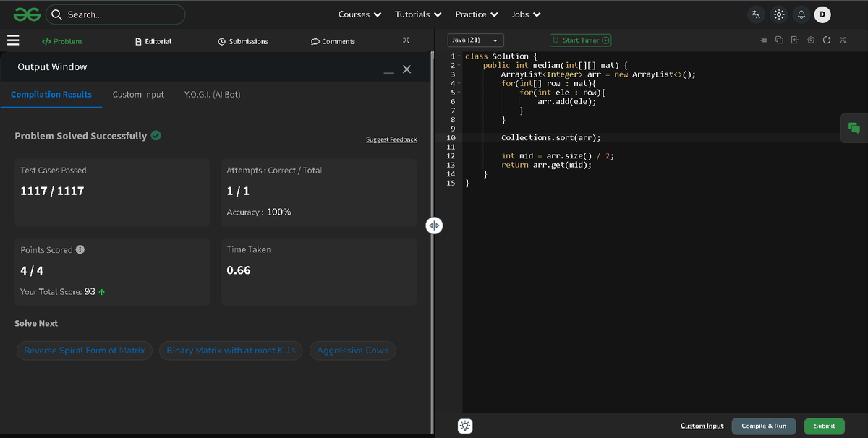Click the editor format lines icon

pyautogui.click(x=763, y=40)
